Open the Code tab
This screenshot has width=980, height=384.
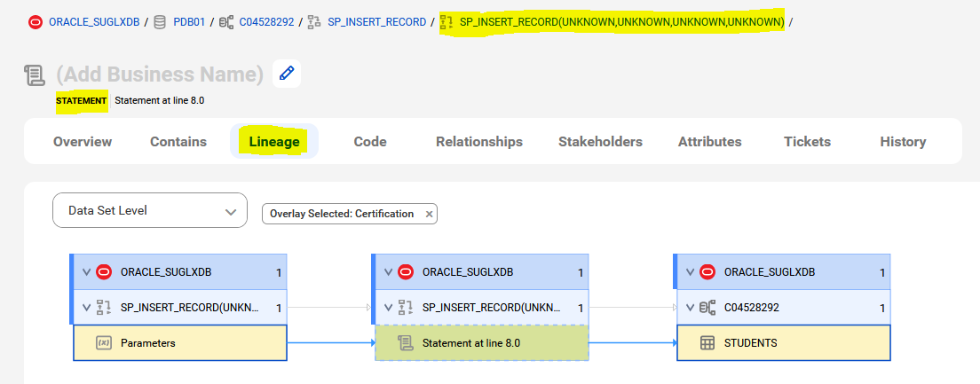[x=370, y=142]
